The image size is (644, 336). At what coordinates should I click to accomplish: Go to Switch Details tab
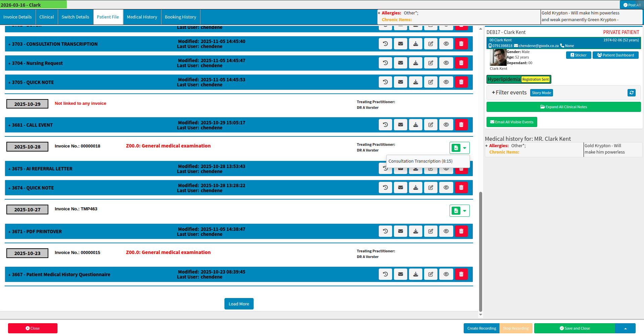[x=76, y=17]
